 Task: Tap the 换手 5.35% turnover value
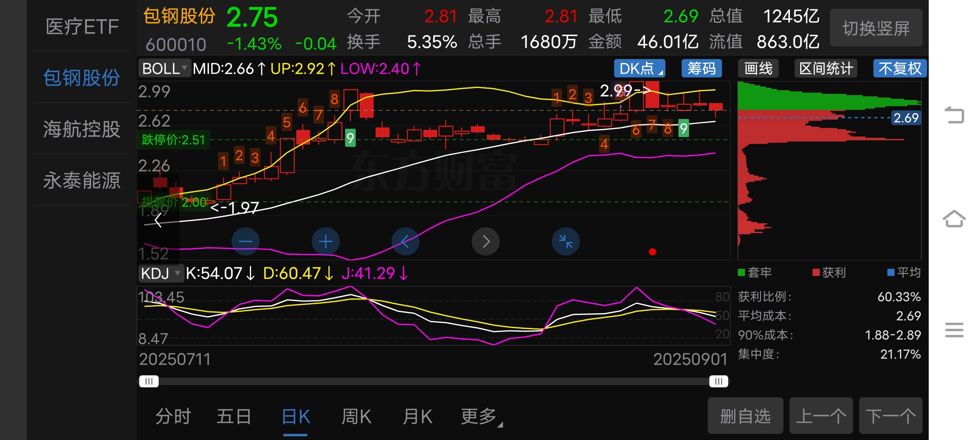[x=432, y=42]
